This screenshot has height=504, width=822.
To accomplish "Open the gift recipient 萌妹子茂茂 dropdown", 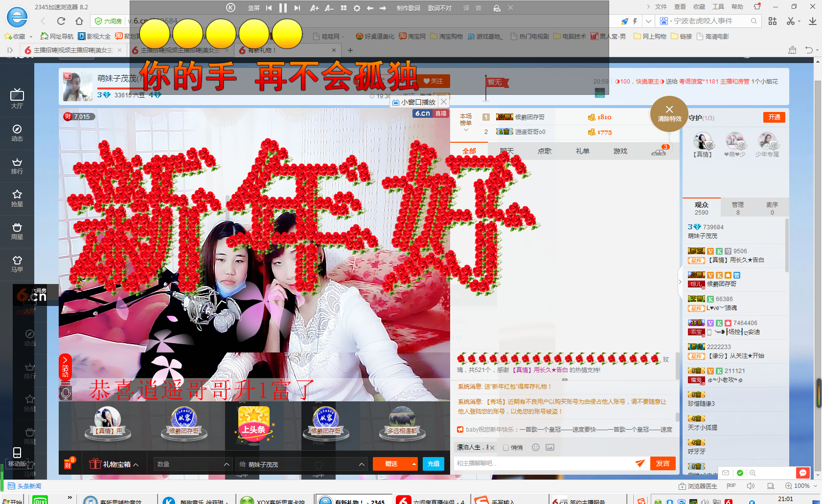I will coord(301,464).
